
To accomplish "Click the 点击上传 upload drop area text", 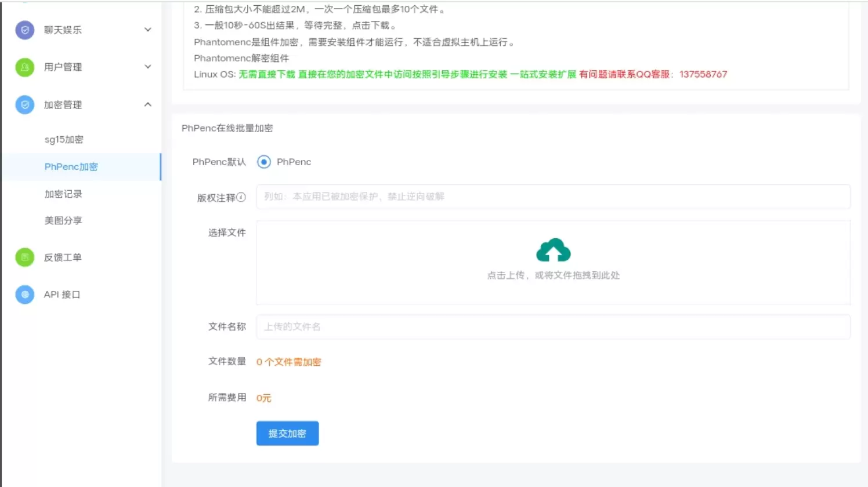I will point(553,275).
